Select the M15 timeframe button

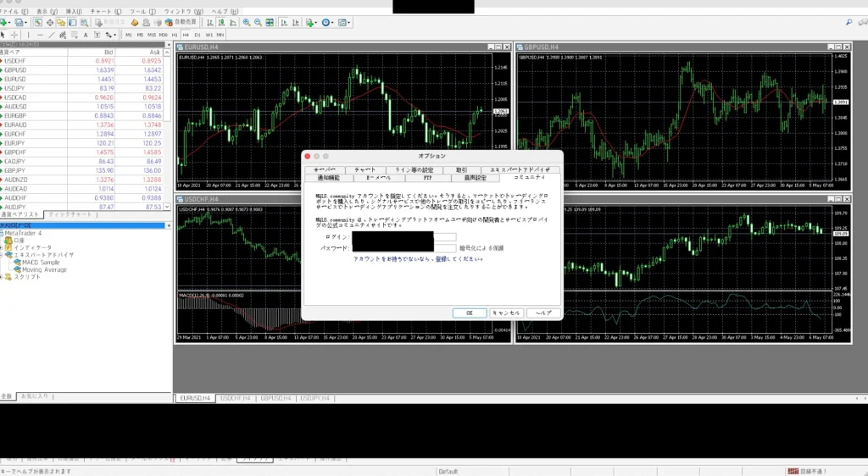[x=152, y=35]
